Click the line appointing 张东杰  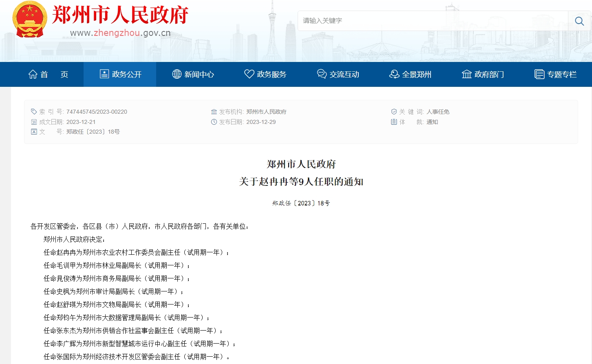coord(133,331)
